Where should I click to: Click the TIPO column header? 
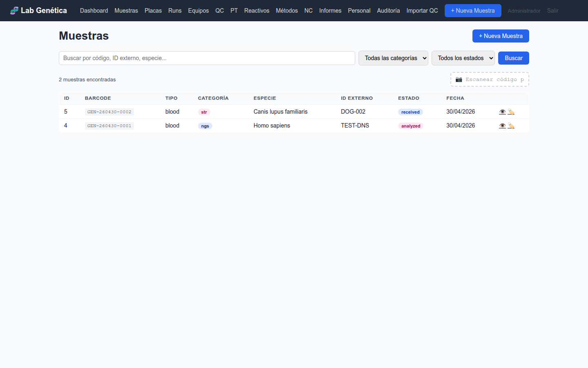coord(171,98)
